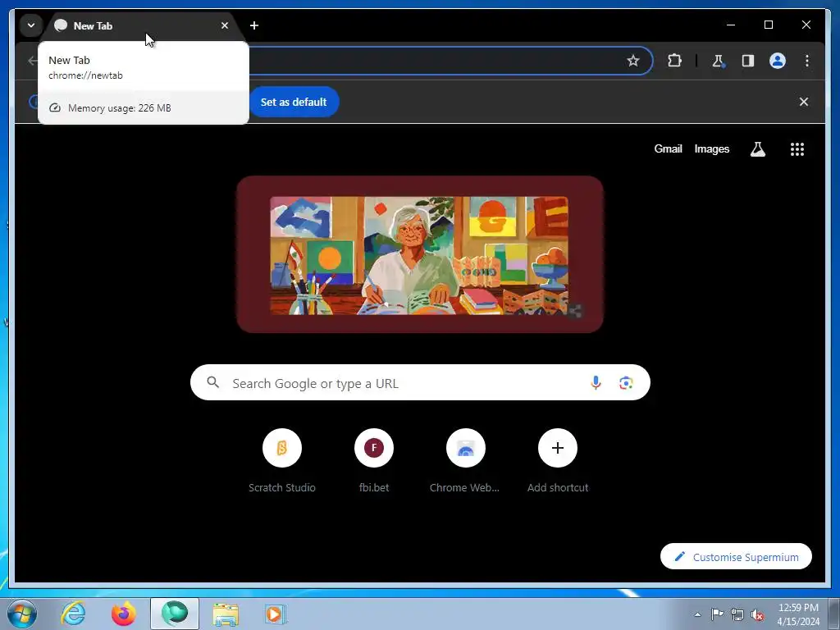Open the Google Doodle artwork
The height and width of the screenshot is (630, 840).
tap(419, 256)
